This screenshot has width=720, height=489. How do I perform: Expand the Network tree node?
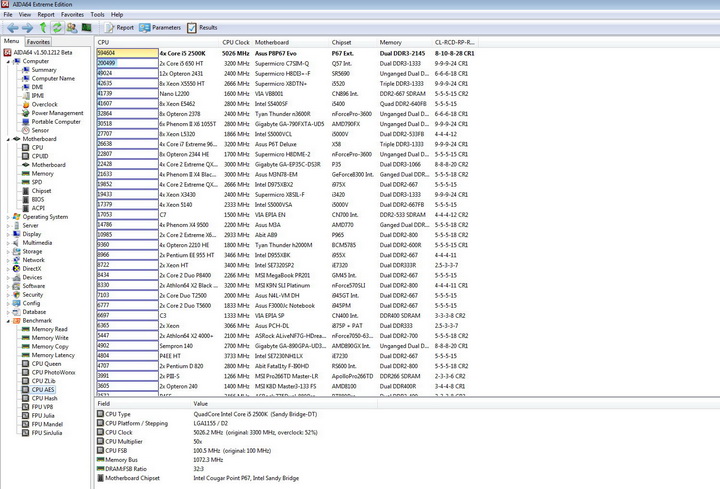8,260
